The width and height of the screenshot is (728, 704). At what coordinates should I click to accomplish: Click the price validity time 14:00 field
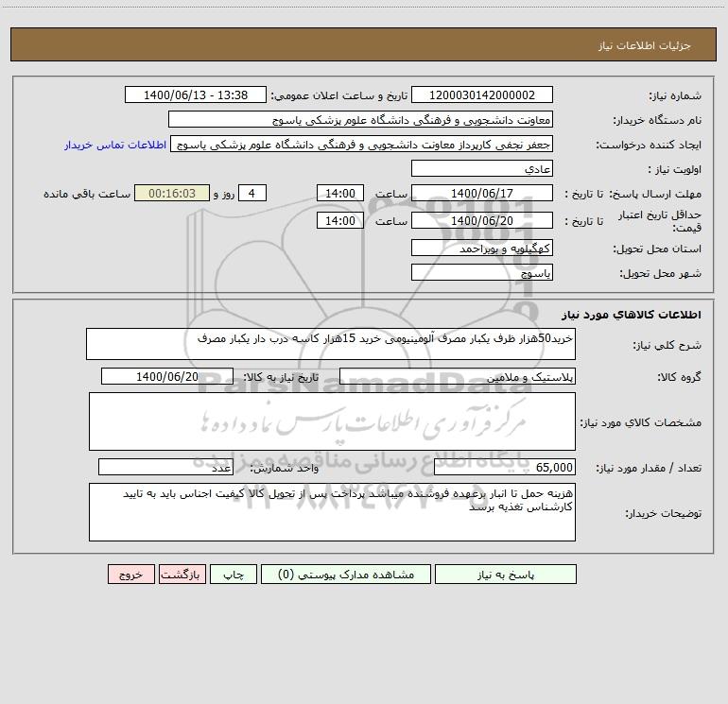[339, 221]
